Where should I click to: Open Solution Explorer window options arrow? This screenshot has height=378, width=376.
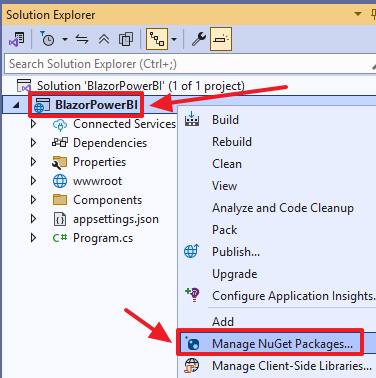click(358, 14)
